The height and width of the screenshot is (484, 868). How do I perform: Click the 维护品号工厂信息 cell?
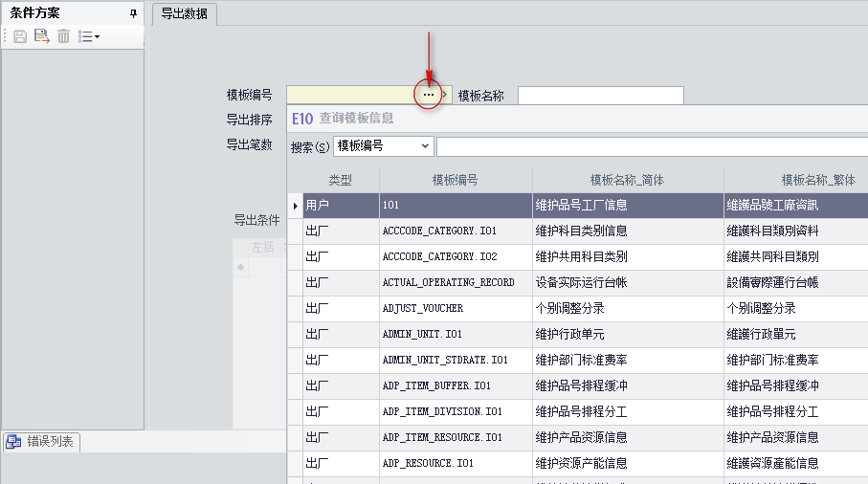point(628,206)
